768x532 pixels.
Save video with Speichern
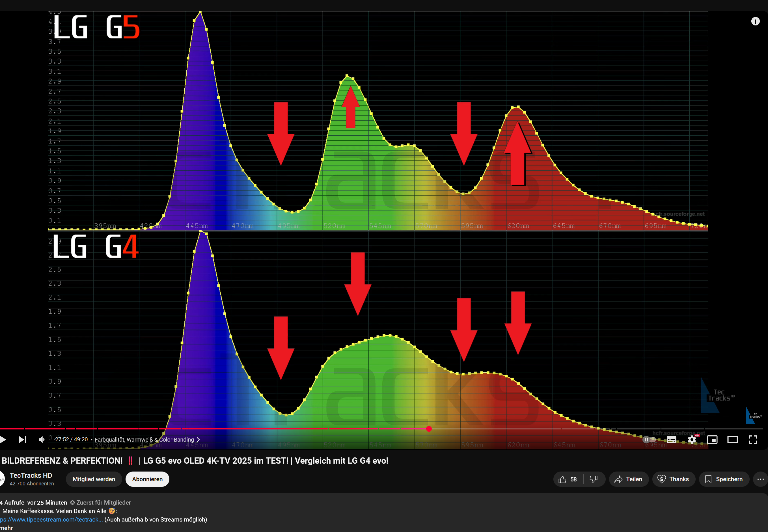pos(724,479)
